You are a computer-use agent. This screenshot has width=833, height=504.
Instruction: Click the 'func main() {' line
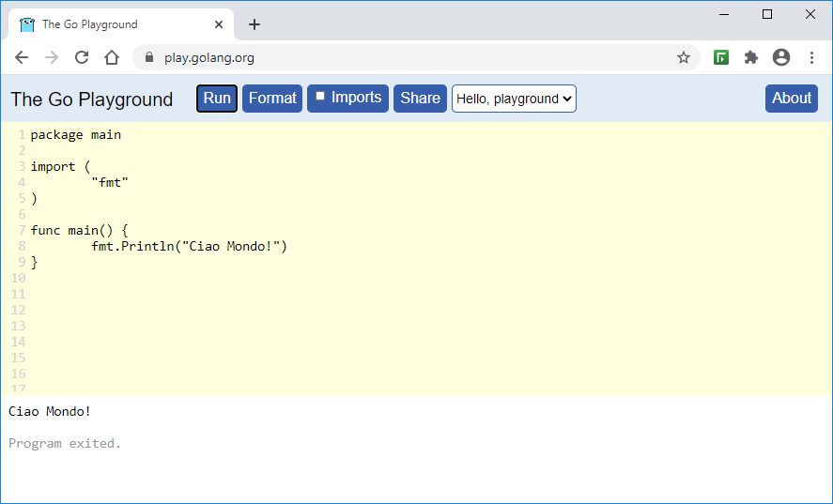coord(80,231)
